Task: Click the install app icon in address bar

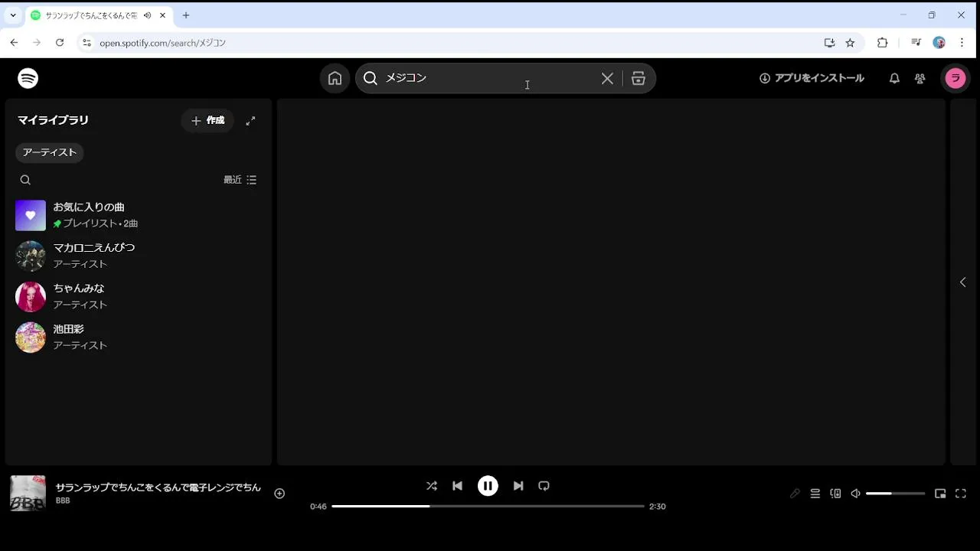Action: (829, 43)
